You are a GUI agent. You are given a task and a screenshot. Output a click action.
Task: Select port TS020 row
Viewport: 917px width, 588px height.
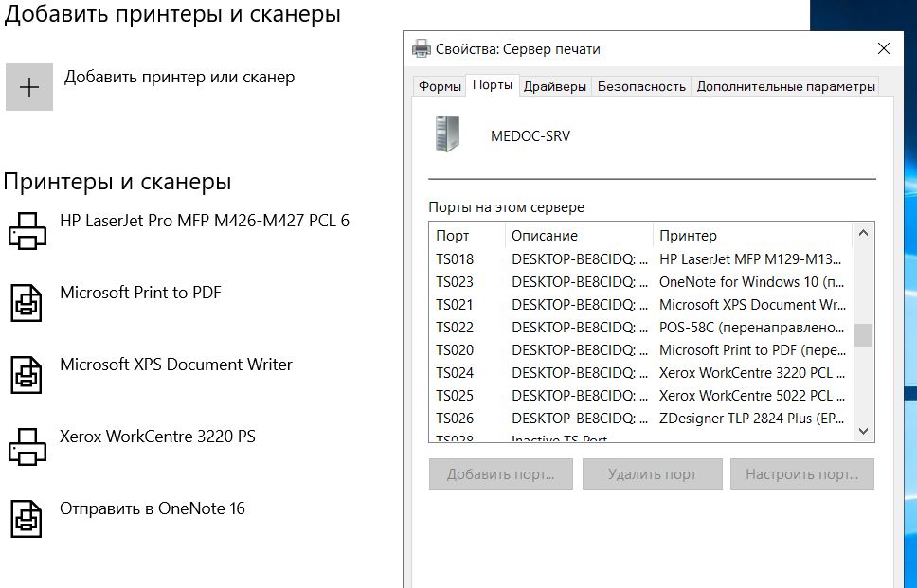(641, 350)
